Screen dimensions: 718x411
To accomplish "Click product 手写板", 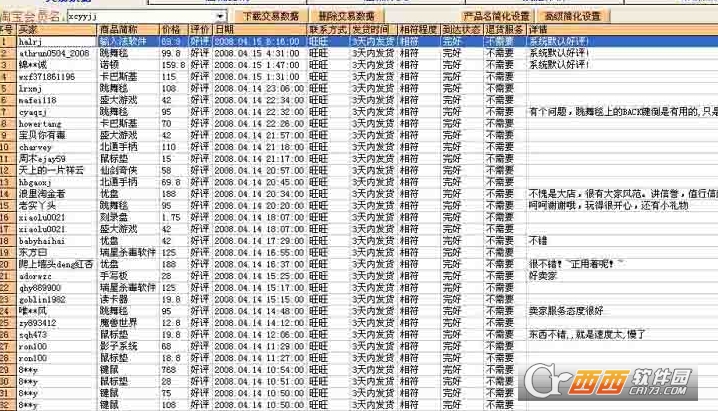I will coord(114,276).
